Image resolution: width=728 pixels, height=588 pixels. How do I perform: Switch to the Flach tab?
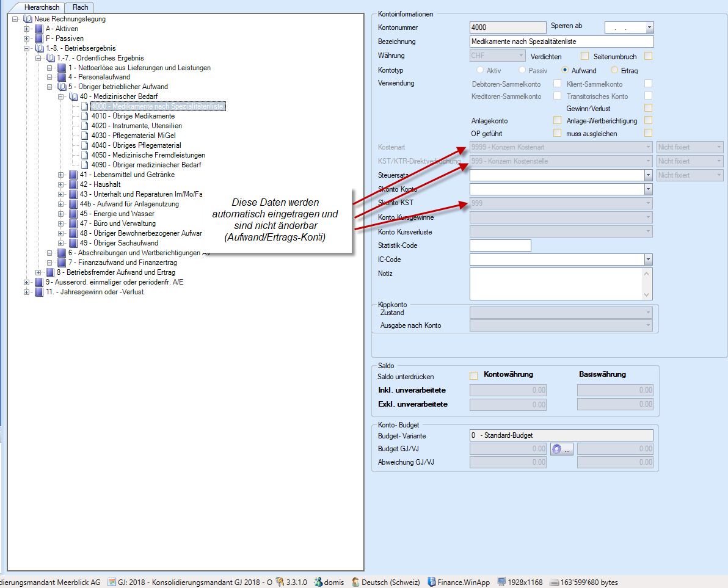click(x=80, y=7)
